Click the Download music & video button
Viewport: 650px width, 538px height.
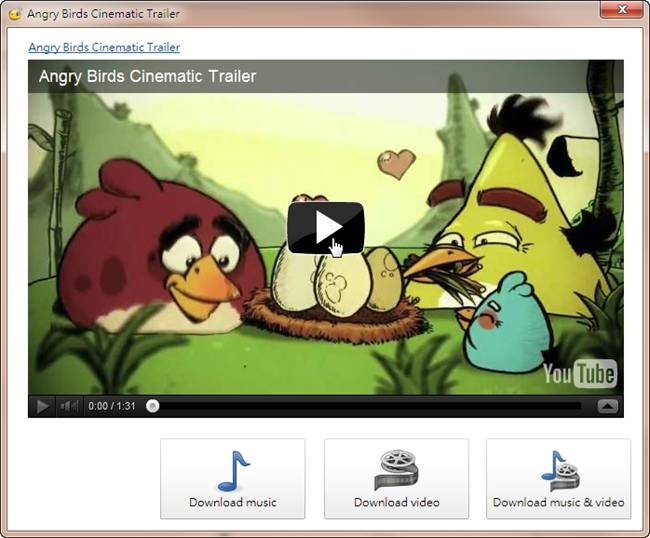point(559,479)
